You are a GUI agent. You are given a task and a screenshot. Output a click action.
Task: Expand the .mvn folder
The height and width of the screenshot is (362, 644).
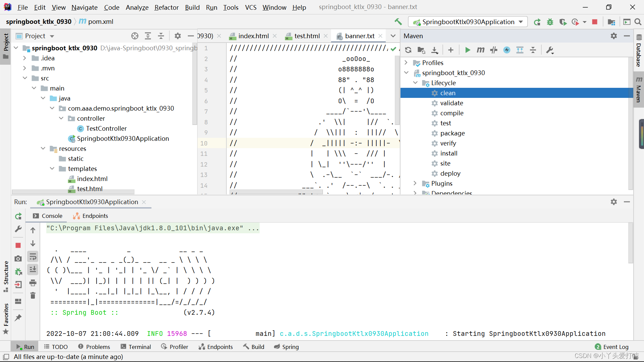24,68
